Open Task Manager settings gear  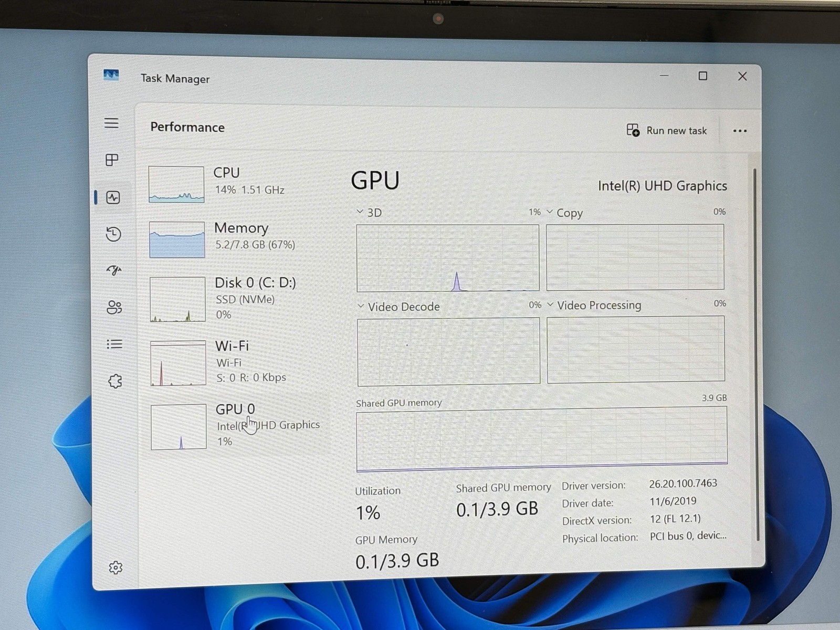coord(115,568)
